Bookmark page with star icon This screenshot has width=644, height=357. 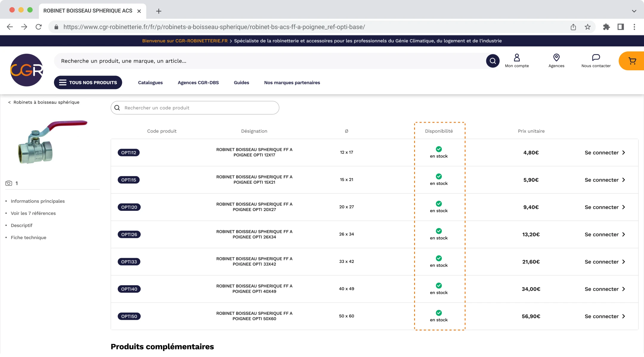[x=587, y=27]
